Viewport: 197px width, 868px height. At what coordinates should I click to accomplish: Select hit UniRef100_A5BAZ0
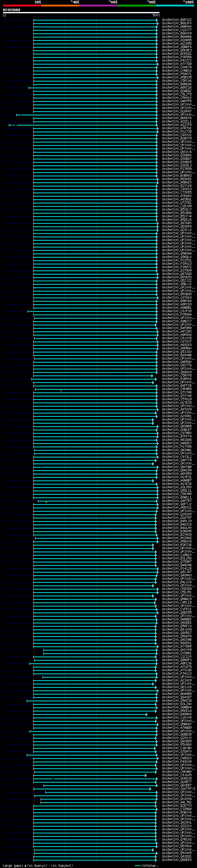click(x=177, y=182)
